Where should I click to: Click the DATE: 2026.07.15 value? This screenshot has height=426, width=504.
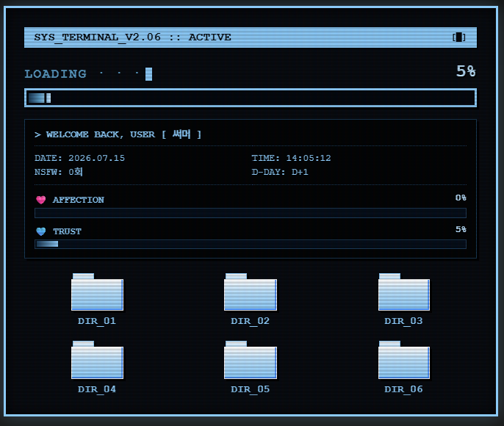(79, 158)
